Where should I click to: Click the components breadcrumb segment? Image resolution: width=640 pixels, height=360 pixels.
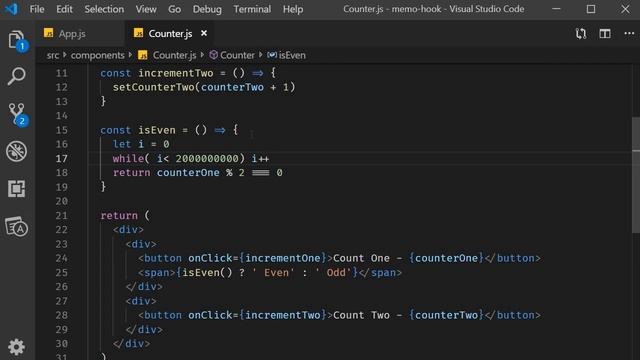[x=98, y=55]
